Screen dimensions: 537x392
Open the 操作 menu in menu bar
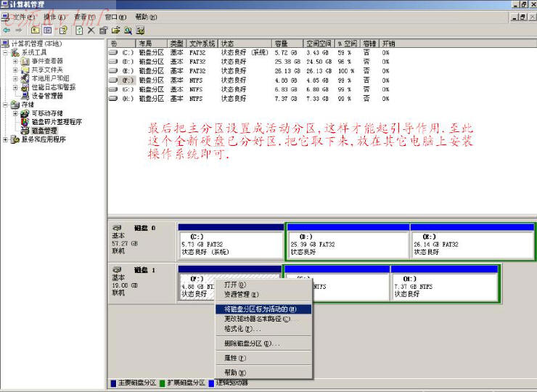pyautogui.click(x=53, y=17)
